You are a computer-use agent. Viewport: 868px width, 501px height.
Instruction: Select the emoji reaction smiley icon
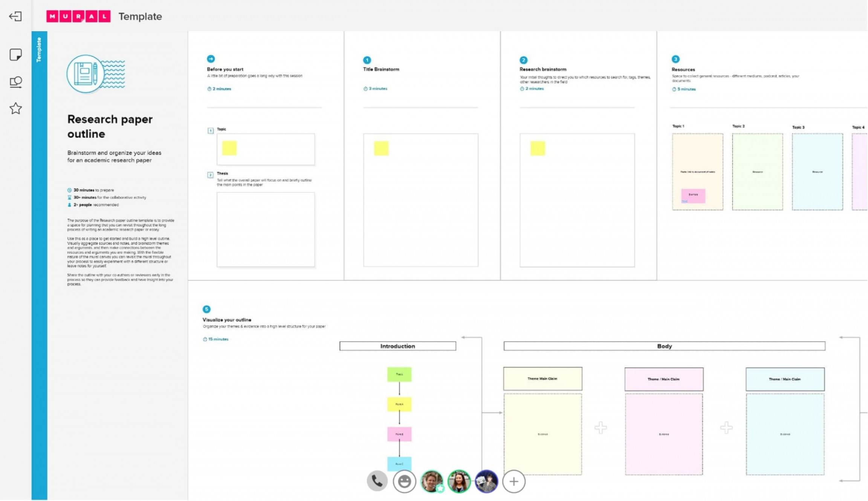pyautogui.click(x=404, y=481)
